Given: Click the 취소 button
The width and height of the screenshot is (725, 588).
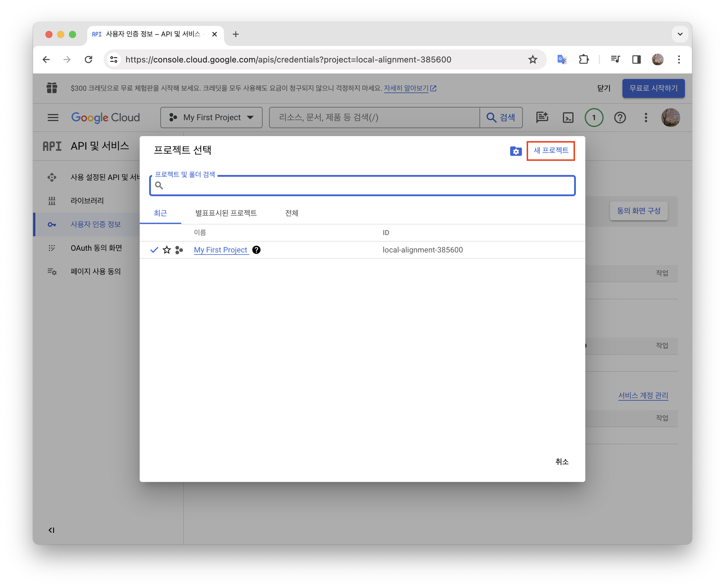Looking at the screenshot, I should (x=562, y=462).
